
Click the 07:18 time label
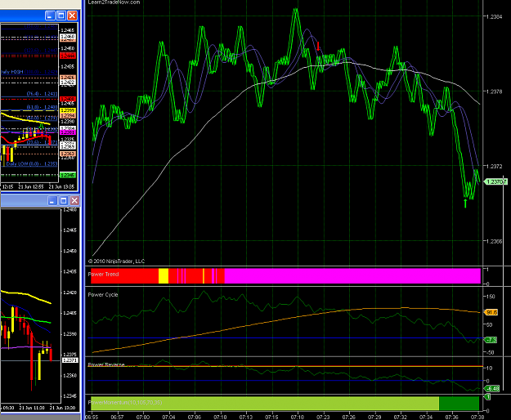[x=298, y=417]
